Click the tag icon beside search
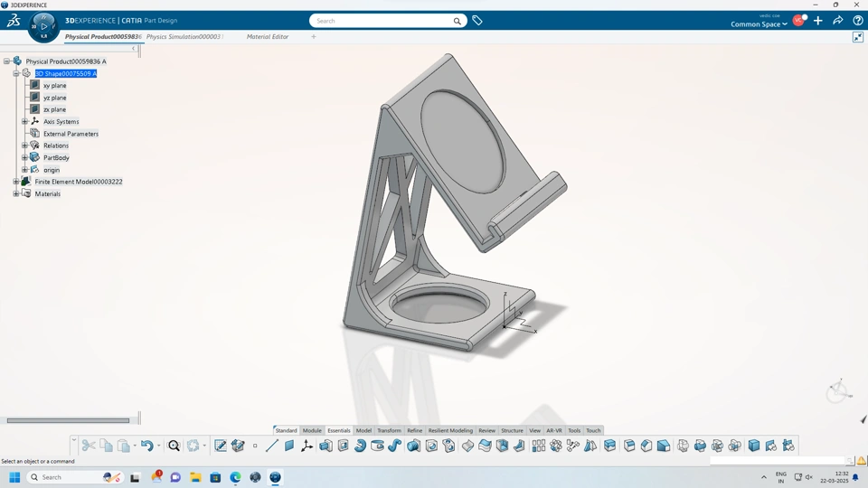This screenshot has height=488, width=868. click(x=477, y=21)
